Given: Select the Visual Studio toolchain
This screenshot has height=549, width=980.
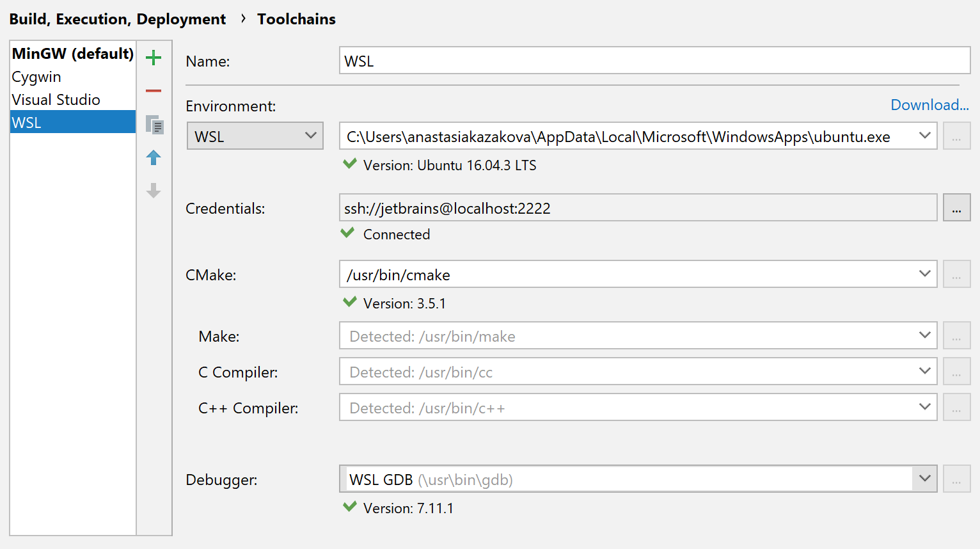Looking at the screenshot, I should [56, 100].
